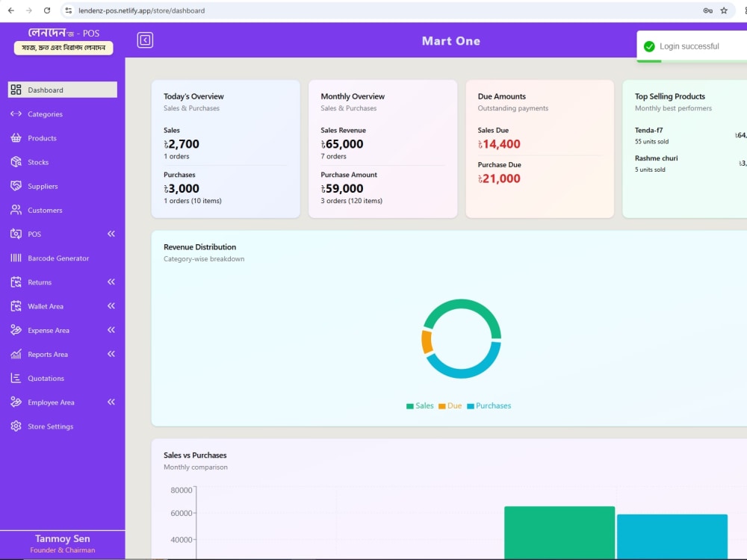Screen dimensions: 747x560
Task: Expand the Reports Area submenu chevron
Action: coord(111,354)
